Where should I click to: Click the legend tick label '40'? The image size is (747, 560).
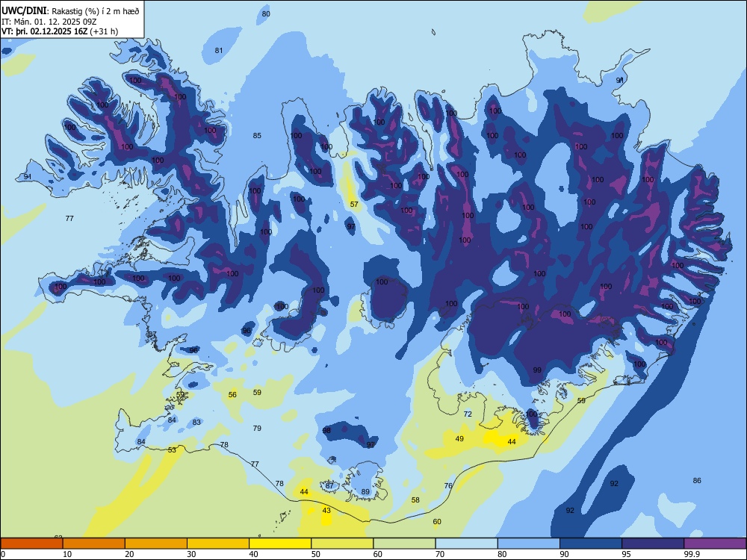click(x=253, y=554)
